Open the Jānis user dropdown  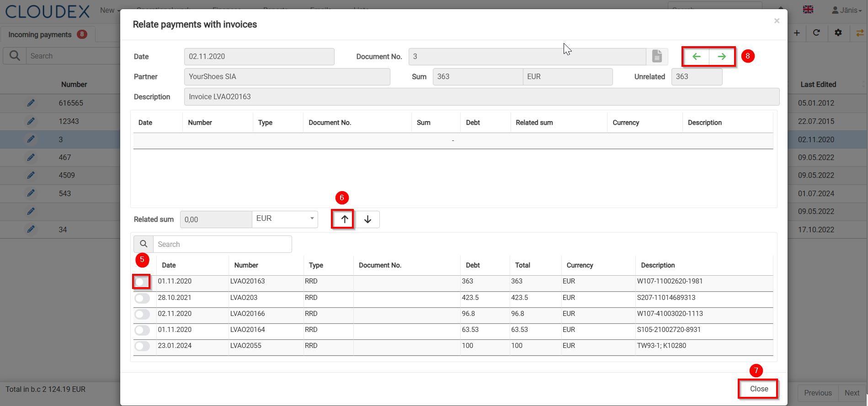click(847, 10)
